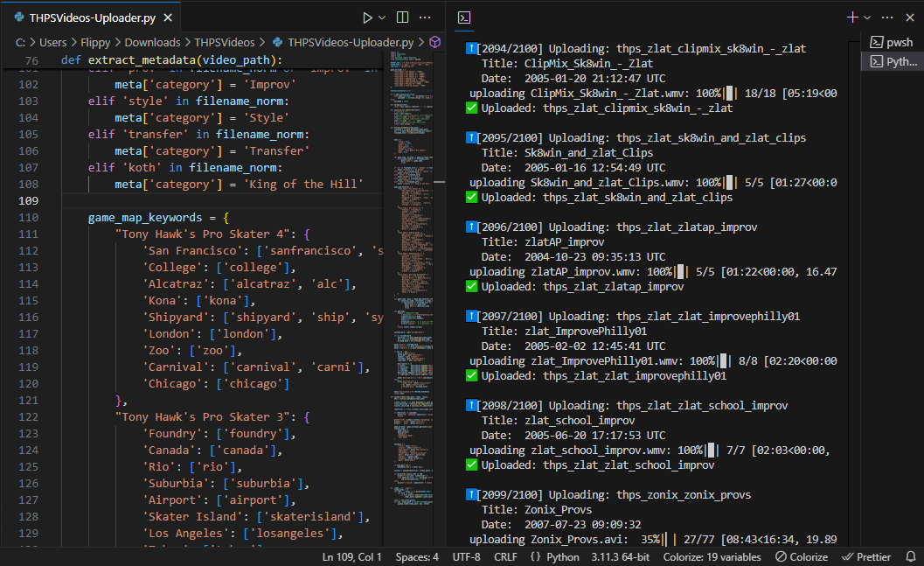Open the Flippy breadcrumb folder
924x566 pixels.
(95, 43)
